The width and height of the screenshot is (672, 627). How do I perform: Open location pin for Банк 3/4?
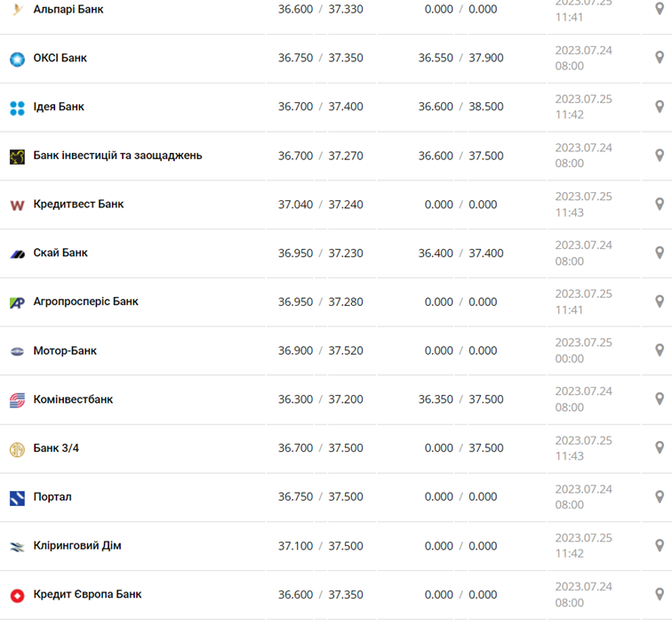click(660, 447)
